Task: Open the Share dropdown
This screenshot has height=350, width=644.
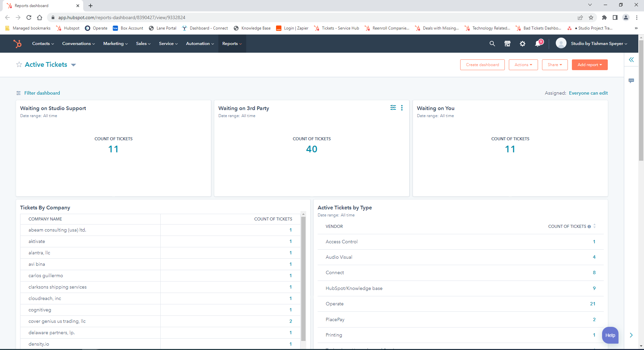Action: [x=554, y=65]
